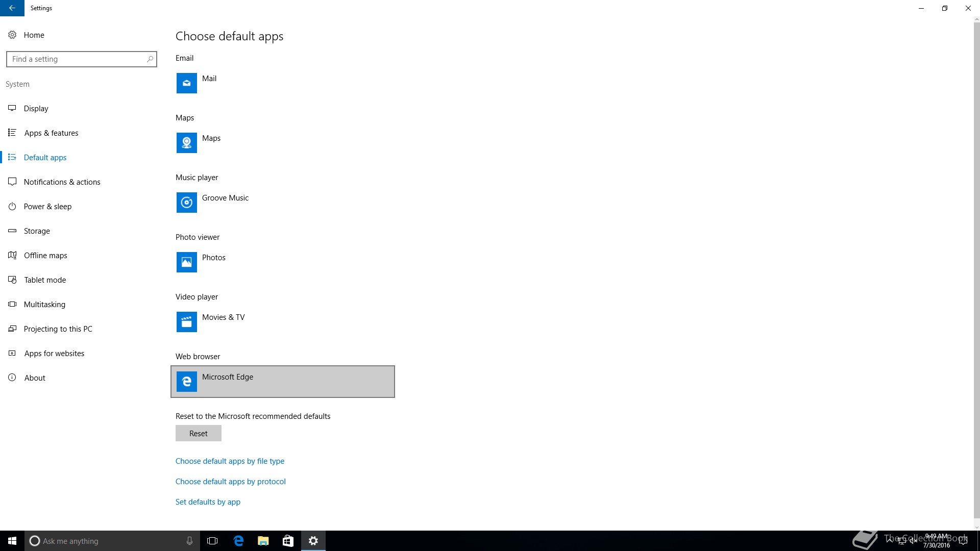Click the Groove Music app icon
This screenshot has width=980, height=551.
click(187, 203)
